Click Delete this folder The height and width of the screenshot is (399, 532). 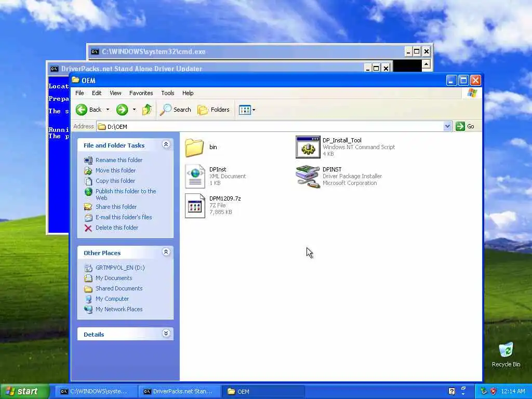117,228
